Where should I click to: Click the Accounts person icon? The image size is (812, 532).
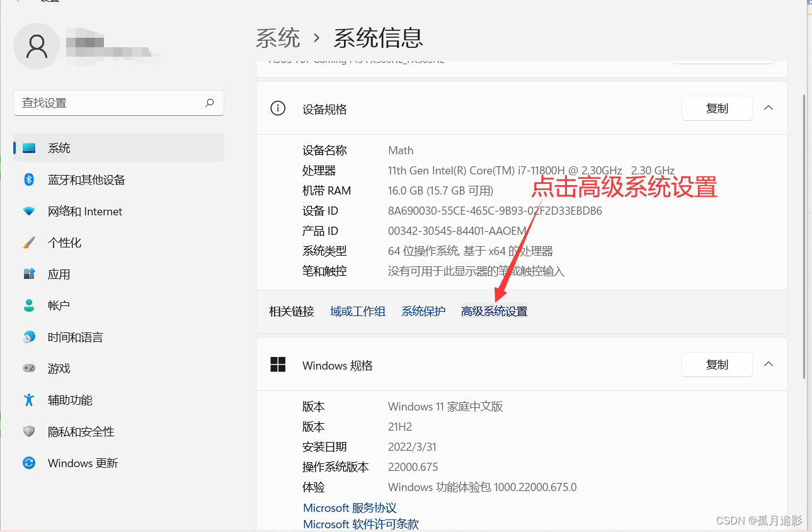(29, 305)
